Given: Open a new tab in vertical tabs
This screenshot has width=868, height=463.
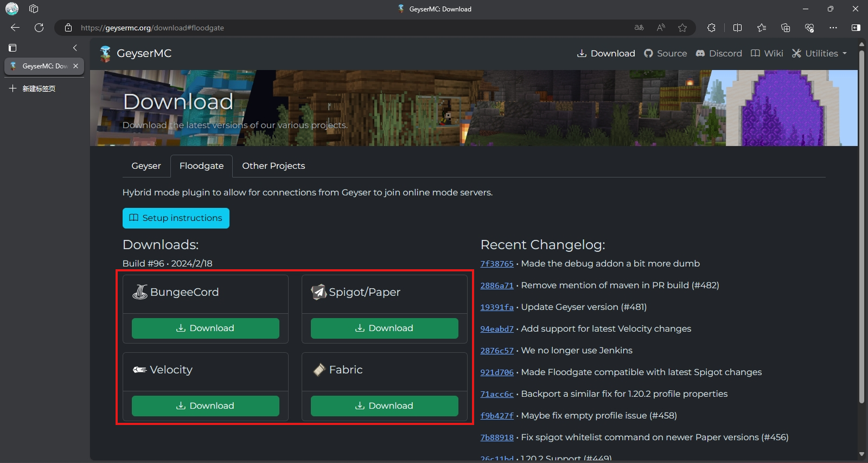Looking at the screenshot, I should click(x=33, y=88).
